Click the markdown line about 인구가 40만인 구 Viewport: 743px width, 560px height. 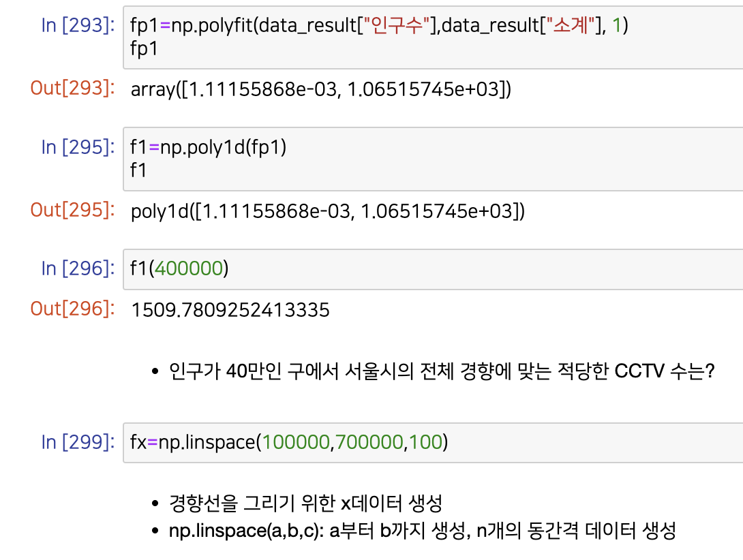click(442, 371)
